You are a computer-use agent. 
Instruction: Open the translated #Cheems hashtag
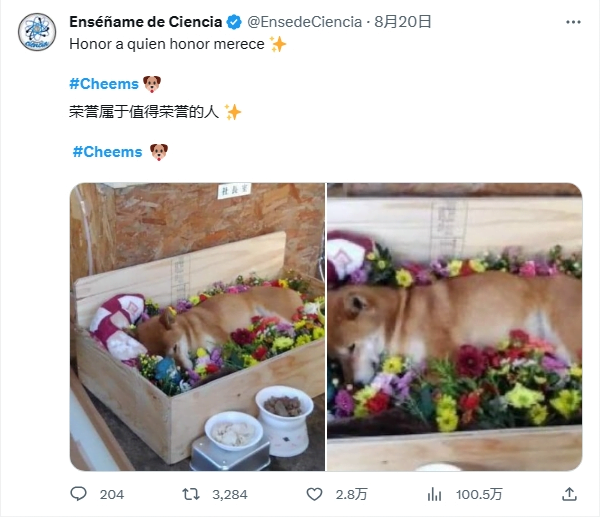tap(107, 152)
